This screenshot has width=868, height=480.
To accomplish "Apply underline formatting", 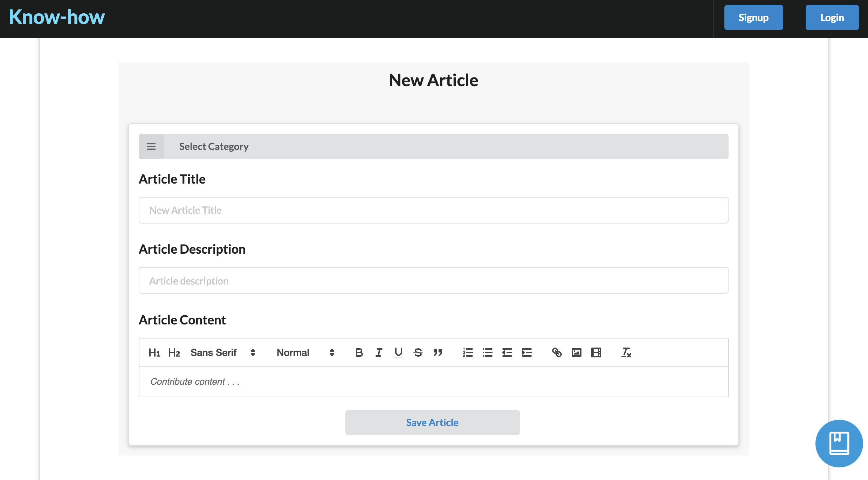I will pyautogui.click(x=398, y=352).
